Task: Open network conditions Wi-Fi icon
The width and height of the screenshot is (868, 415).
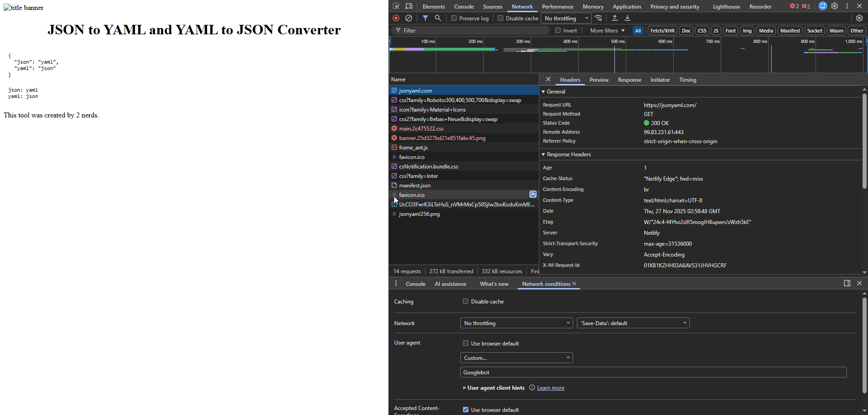Action: click(x=599, y=18)
